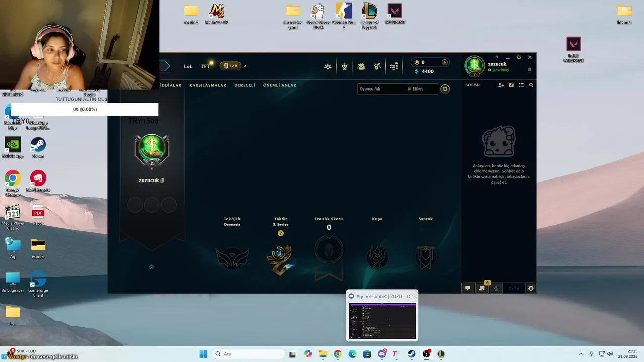This screenshot has width=644, height=362.
Task: Click the SOSYAL panel header
Action: pos(473,85)
